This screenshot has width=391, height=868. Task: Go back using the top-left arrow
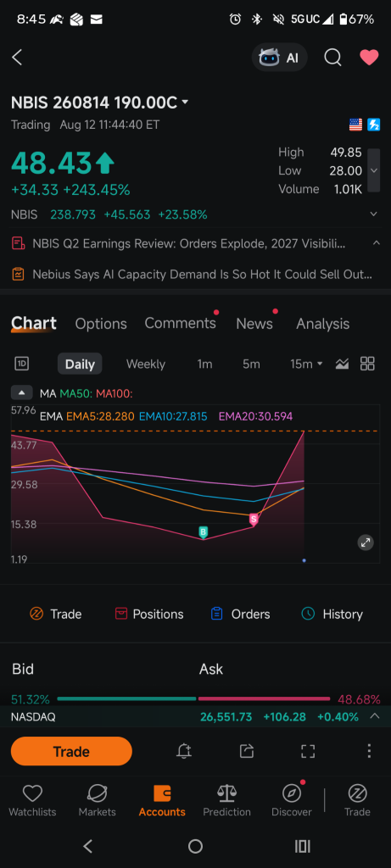tap(17, 57)
